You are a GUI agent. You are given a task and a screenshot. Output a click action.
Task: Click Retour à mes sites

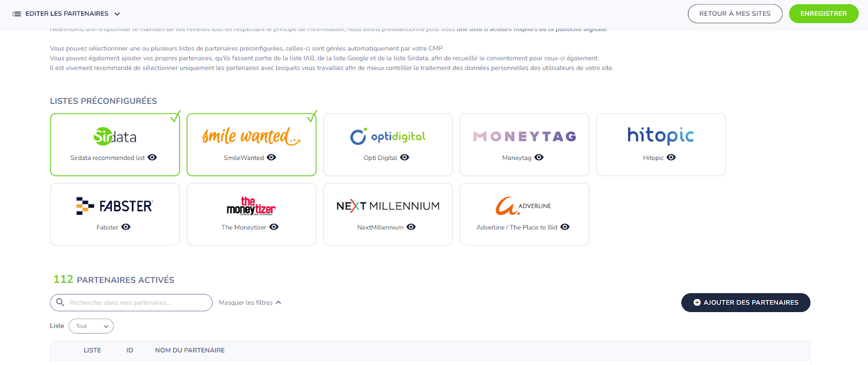(735, 14)
